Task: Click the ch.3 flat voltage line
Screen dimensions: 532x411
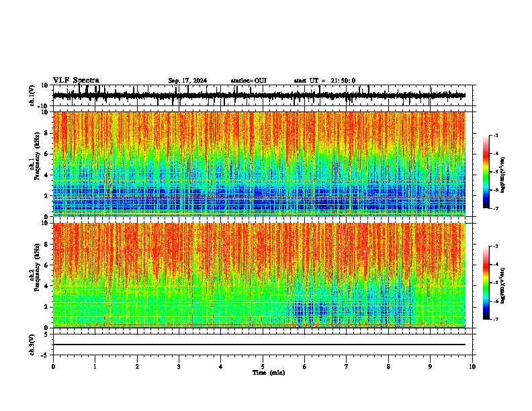Action: (259, 345)
